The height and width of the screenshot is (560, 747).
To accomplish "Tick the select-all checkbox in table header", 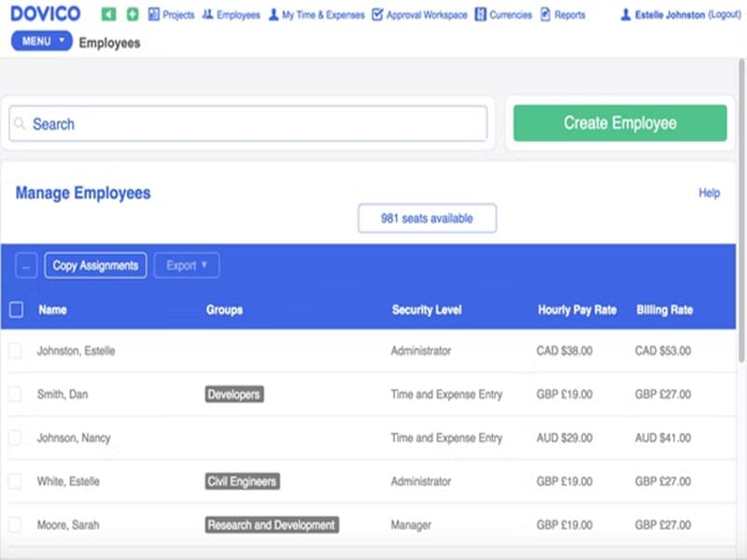I will [16, 310].
